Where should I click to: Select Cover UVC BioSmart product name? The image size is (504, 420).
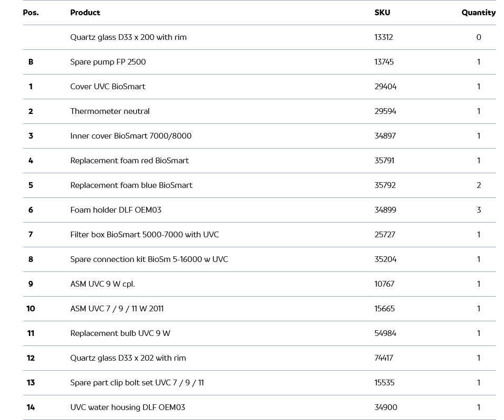(108, 87)
